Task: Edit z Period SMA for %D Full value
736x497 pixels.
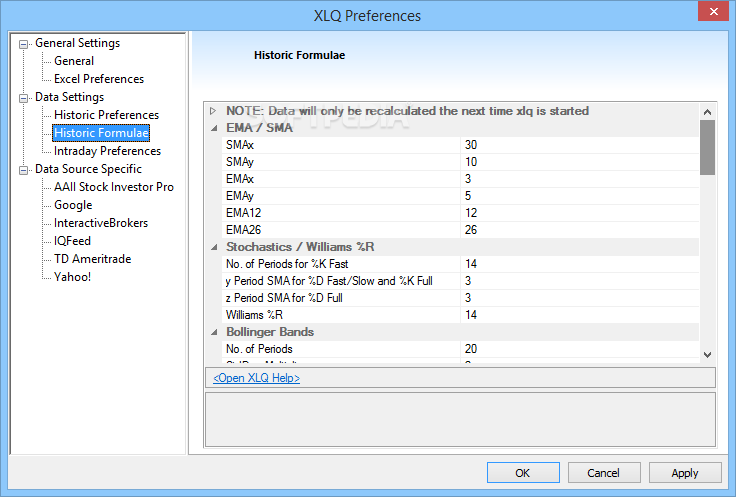Action: [580, 298]
